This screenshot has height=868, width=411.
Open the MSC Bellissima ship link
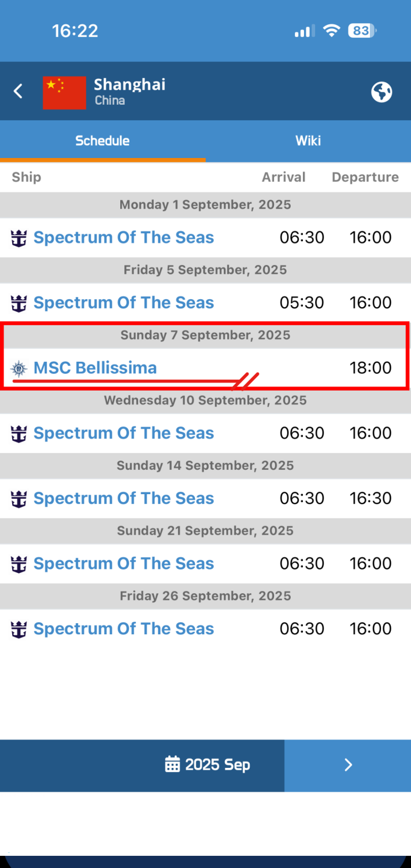95,367
